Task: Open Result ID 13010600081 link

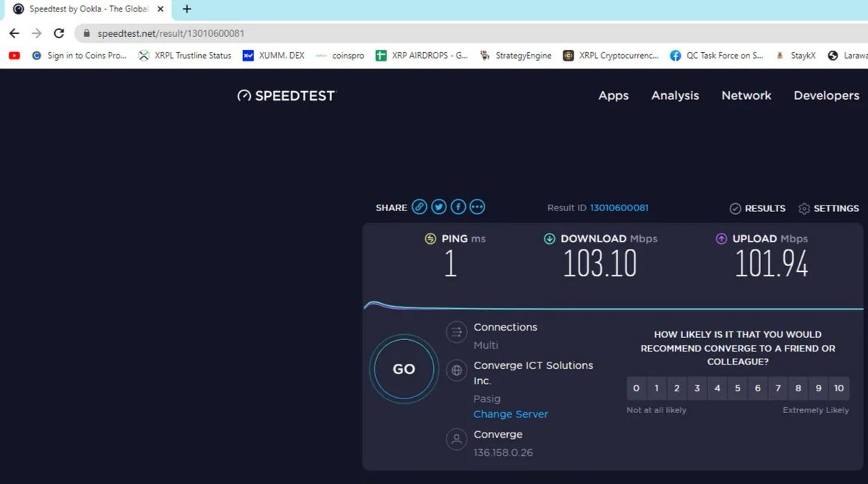Action: [619, 208]
